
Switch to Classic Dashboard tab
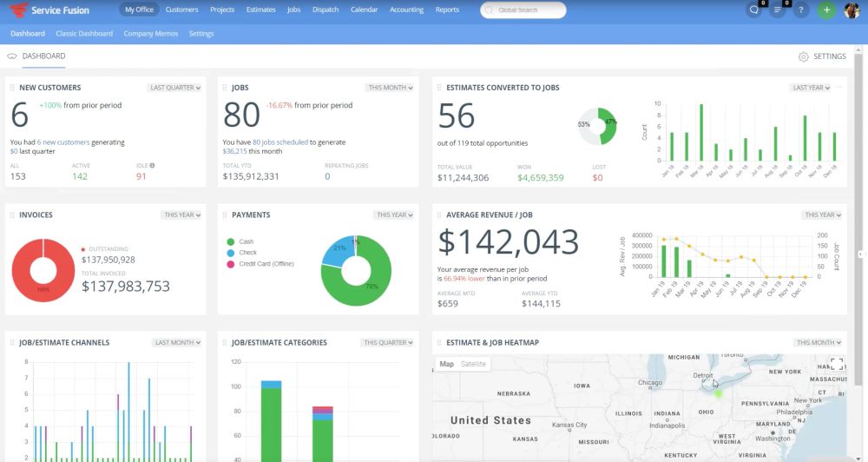(x=84, y=34)
